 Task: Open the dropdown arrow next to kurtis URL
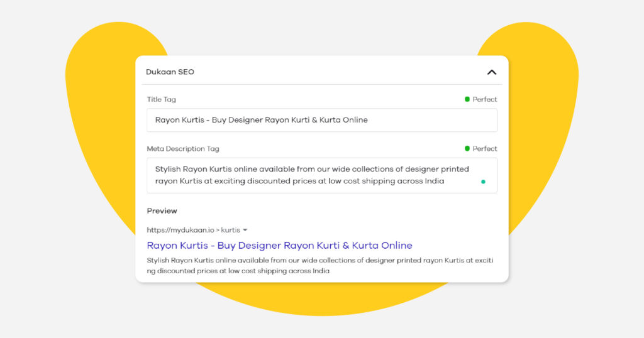(245, 230)
